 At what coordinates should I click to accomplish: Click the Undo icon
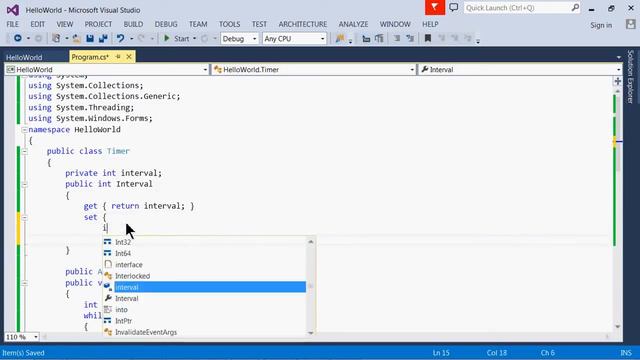pos(120,38)
